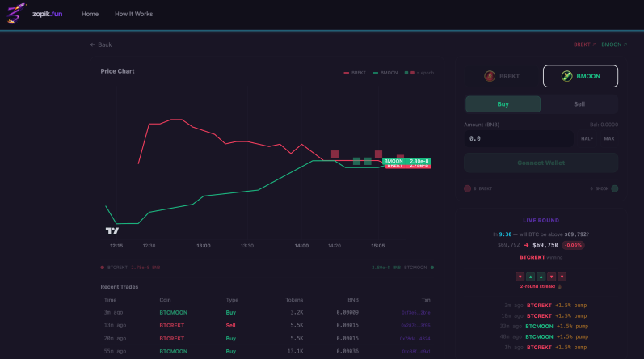The image size is (644, 359).
Task: Click the LIVE ROUND heading
Action: click(x=541, y=221)
